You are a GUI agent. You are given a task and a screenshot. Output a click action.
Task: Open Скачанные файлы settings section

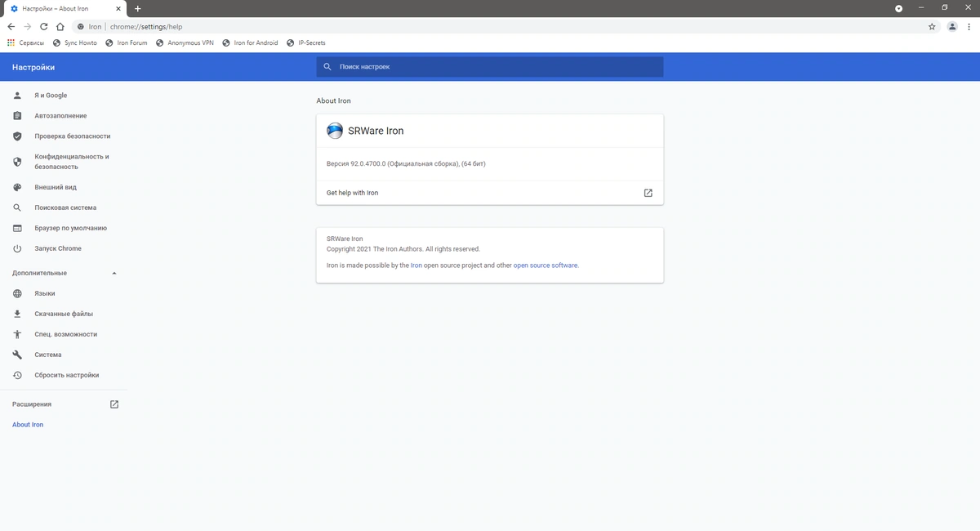click(x=64, y=314)
